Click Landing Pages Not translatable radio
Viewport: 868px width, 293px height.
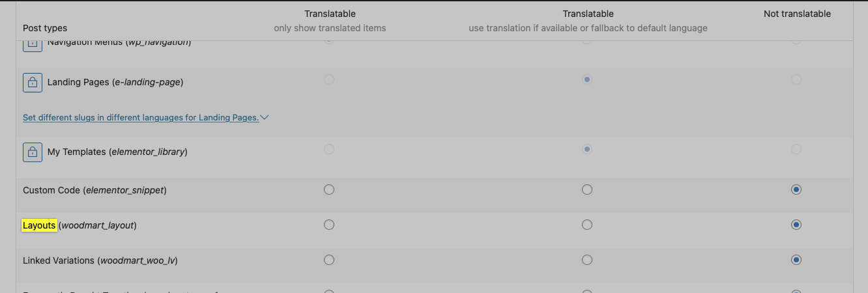coord(796,79)
